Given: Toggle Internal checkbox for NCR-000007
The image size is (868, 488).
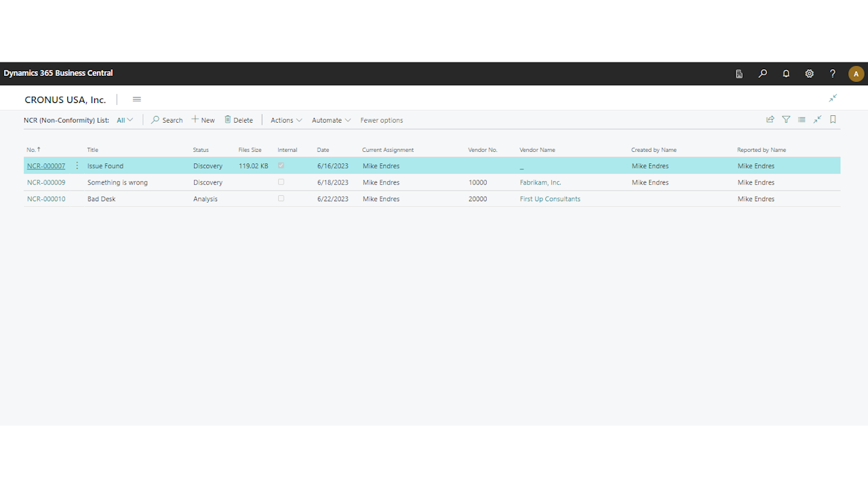Looking at the screenshot, I should click(x=281, y=165).
